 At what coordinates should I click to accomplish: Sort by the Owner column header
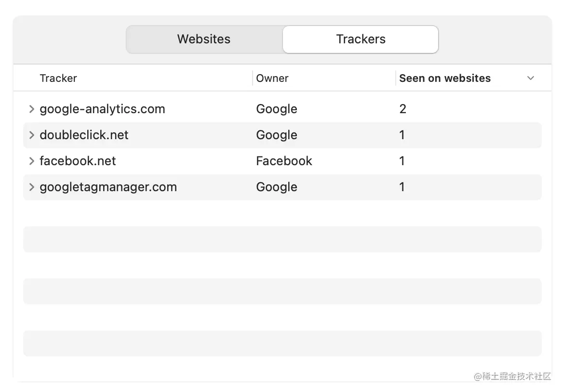(x=272, y=78)
